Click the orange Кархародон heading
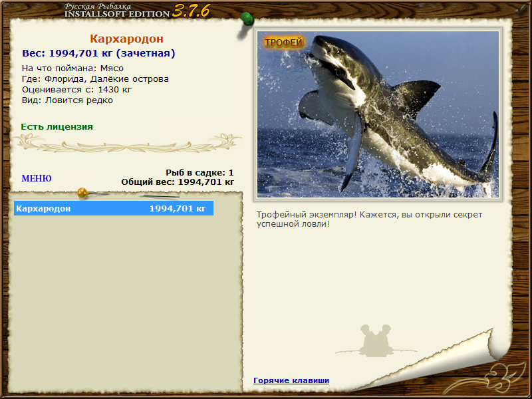532x399 pixels. 126,39
